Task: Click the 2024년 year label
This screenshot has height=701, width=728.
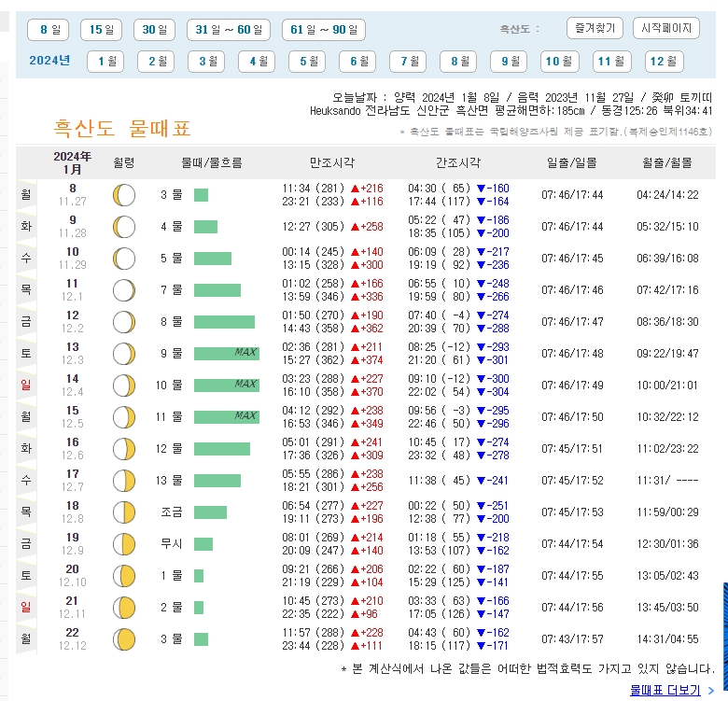Action: tap(49, 61)
